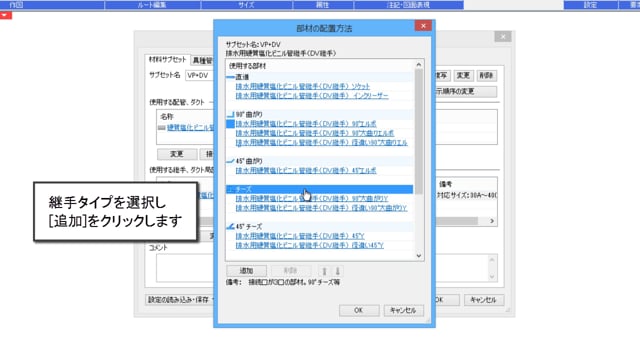
Task: Open the 設定の読み込み・保存 dropdown button
Action: click(x=180, y=300)
